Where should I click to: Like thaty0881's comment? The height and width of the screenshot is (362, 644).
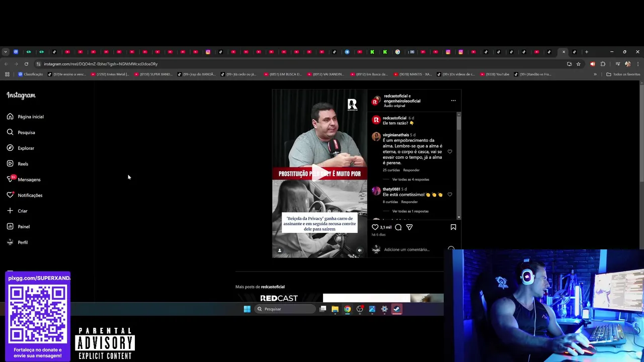[450, 195]
